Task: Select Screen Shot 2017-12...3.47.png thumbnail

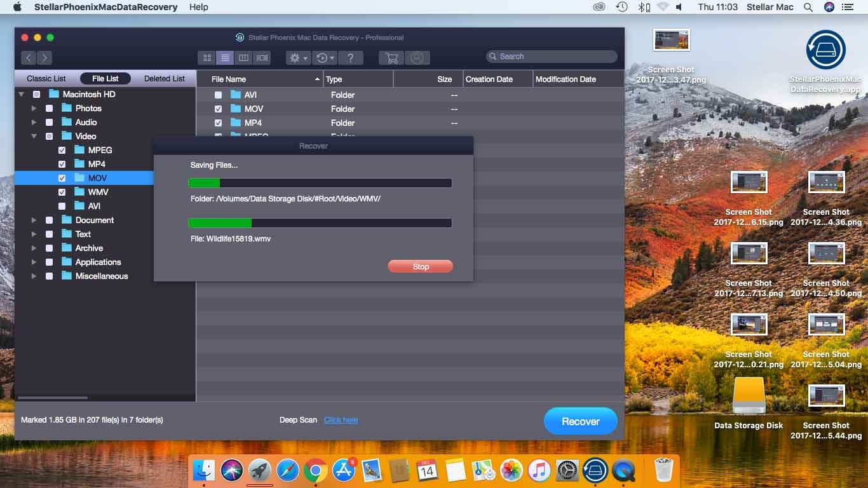Action: 671,41
